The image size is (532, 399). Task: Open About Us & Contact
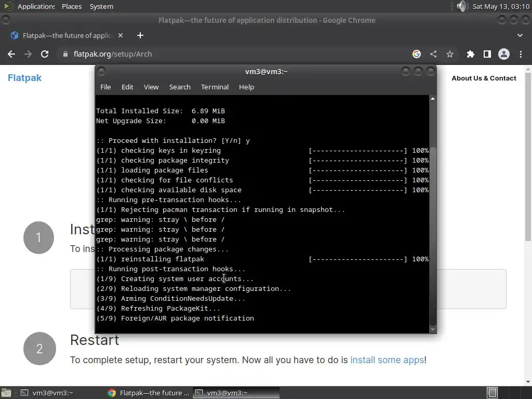coord(484,78)
